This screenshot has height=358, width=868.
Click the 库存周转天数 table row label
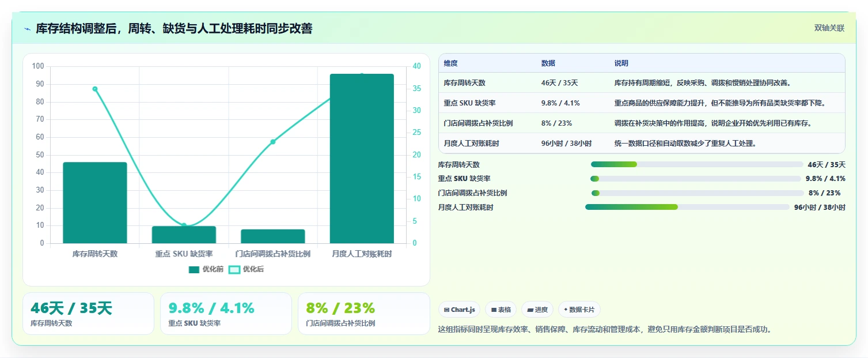464,83
